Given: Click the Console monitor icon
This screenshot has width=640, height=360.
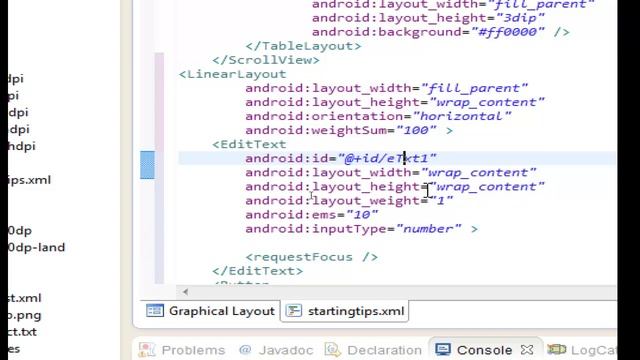Looking at the screenshot, I should [x=443, y=350].
